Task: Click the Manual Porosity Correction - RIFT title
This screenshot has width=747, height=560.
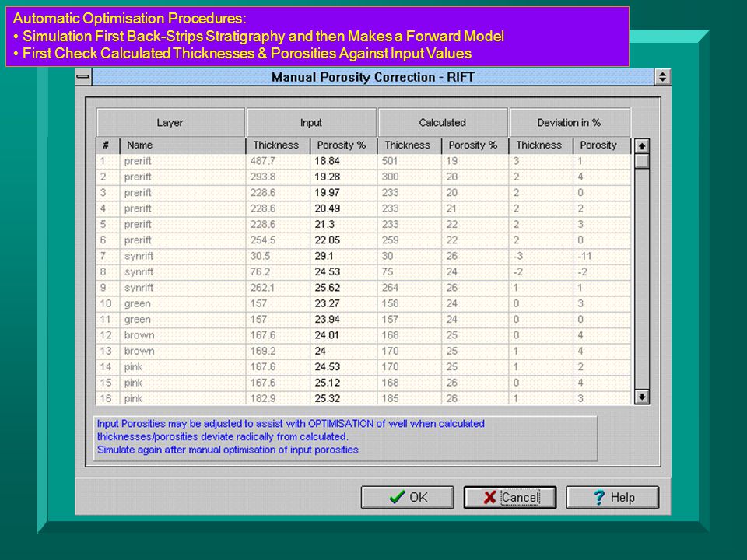Action: tap(373, 77)
